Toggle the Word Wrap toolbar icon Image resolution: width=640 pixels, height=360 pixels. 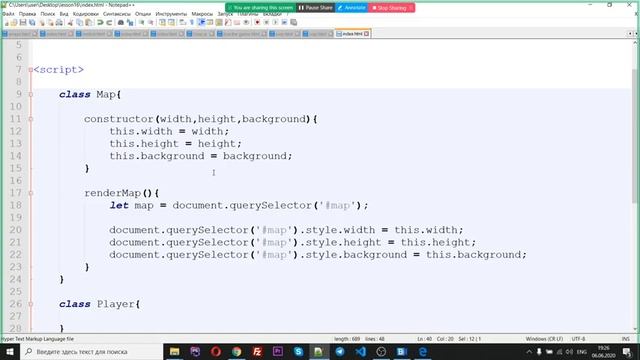click(182, 22)
